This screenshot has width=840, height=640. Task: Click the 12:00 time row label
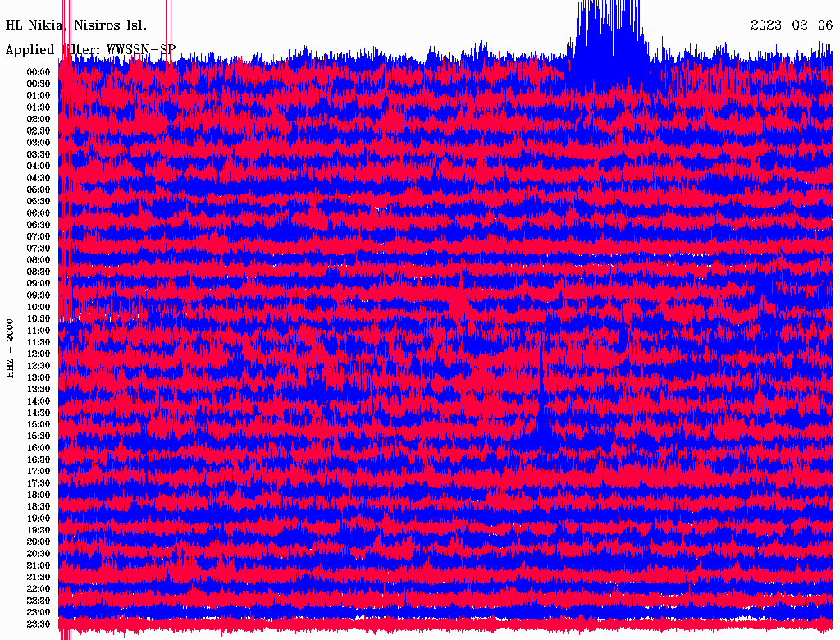39,354
